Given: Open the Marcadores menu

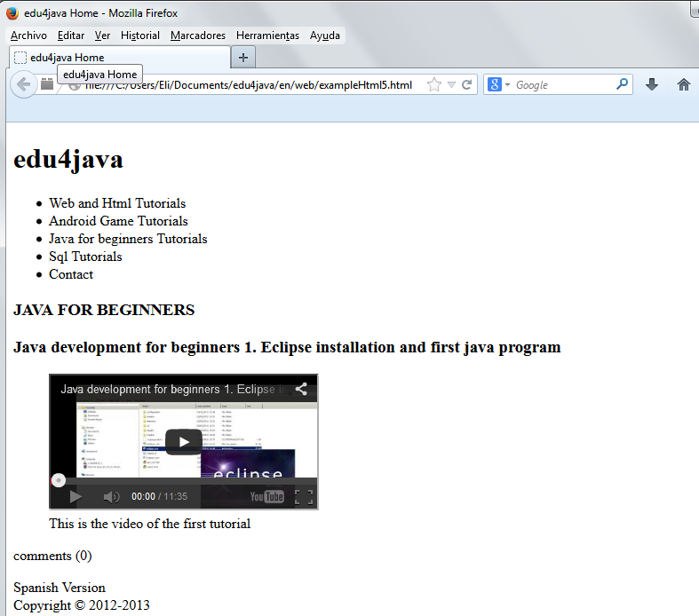Looking at the screenshot, I should pyautogui.click(x=198, y=36).
